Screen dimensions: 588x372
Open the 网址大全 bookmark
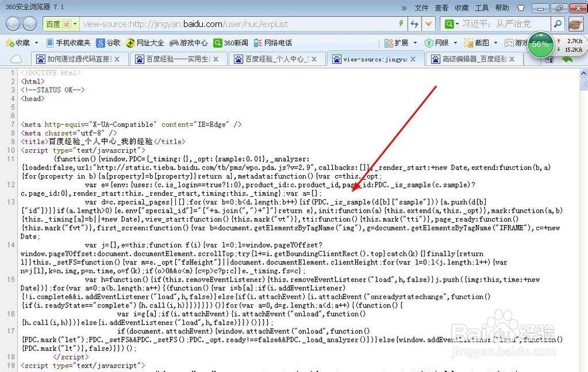(145, 43)
